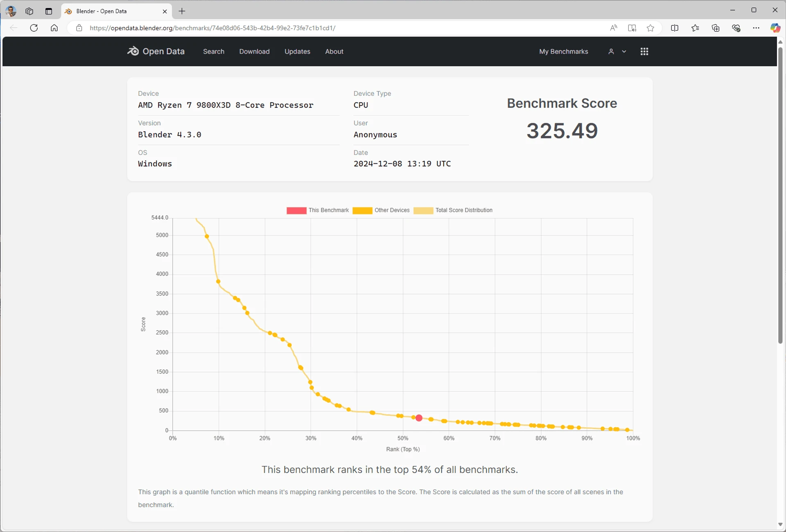Close the Blender - Open Data tab
The height and width of the screenshot is (532, 786).
point(165,11)
